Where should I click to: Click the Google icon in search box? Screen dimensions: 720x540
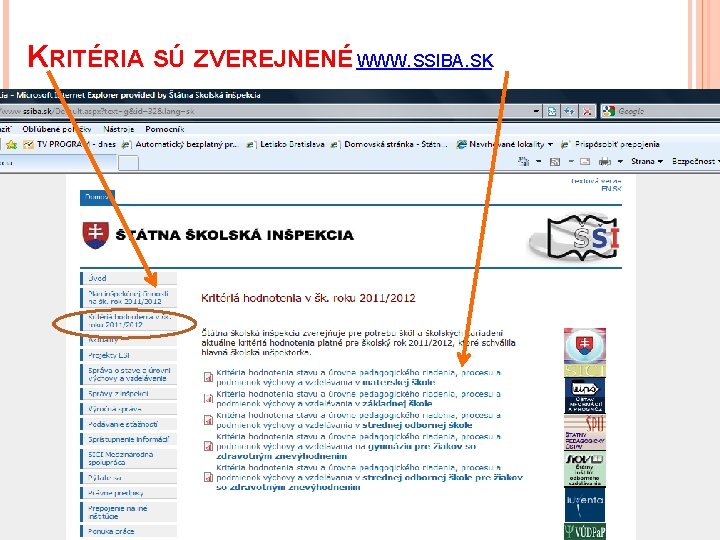[608, 111]
